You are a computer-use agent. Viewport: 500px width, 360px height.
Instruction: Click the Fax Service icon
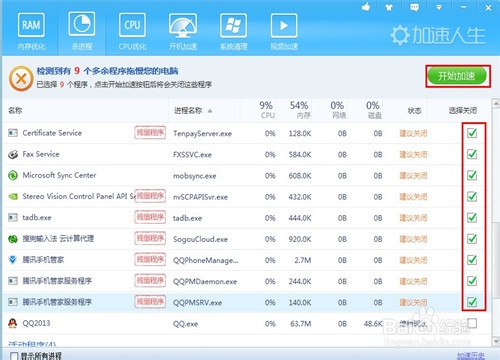point(13,154)
